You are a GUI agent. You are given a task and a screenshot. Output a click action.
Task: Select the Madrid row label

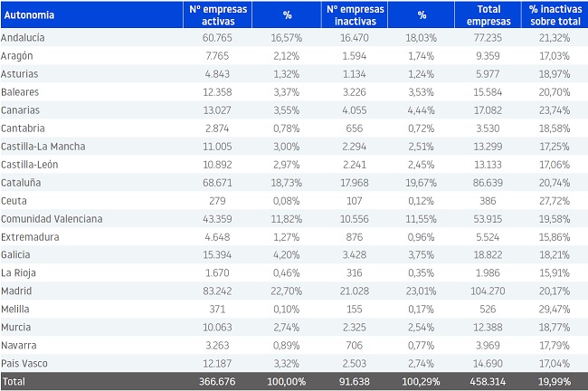click(16, 291)
